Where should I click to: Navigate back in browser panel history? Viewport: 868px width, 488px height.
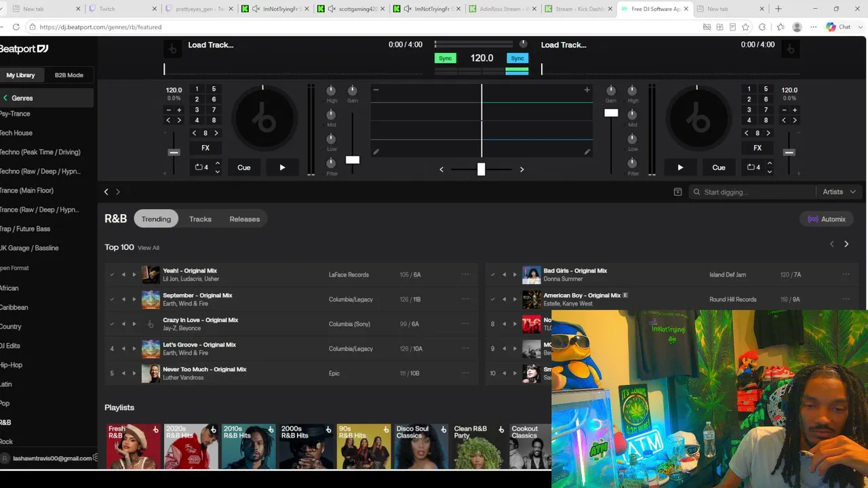click(x=106, y=192)
